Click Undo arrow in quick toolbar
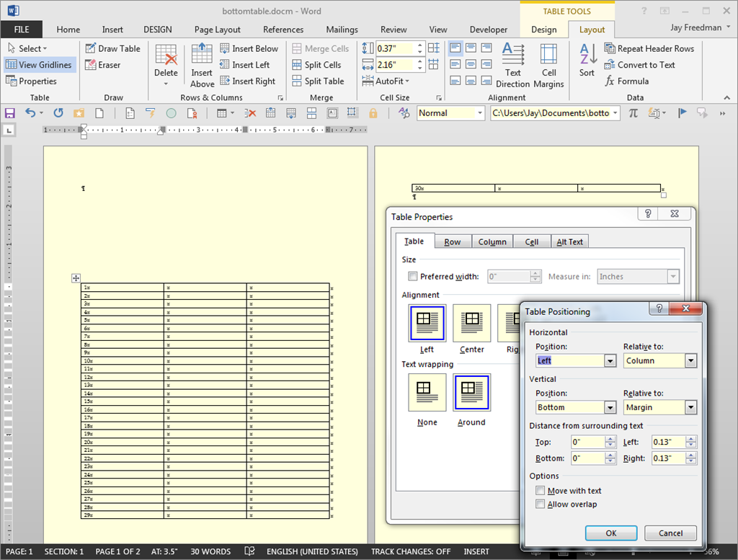This screenshot has height=560, width=738. tap(30, 113)
